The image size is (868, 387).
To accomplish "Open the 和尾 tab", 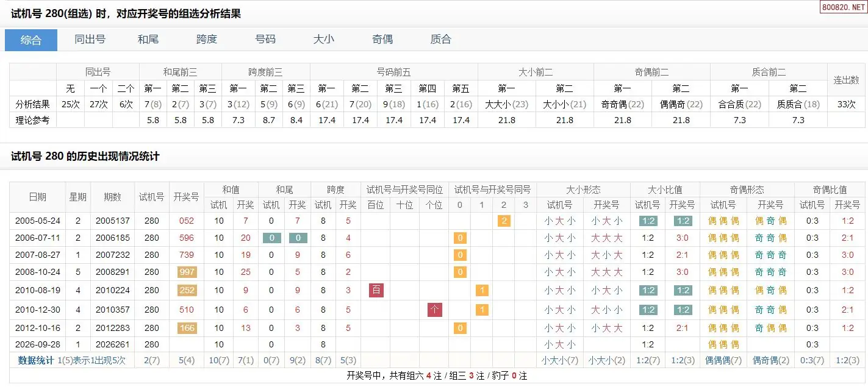I will click(x=148, y=40).
